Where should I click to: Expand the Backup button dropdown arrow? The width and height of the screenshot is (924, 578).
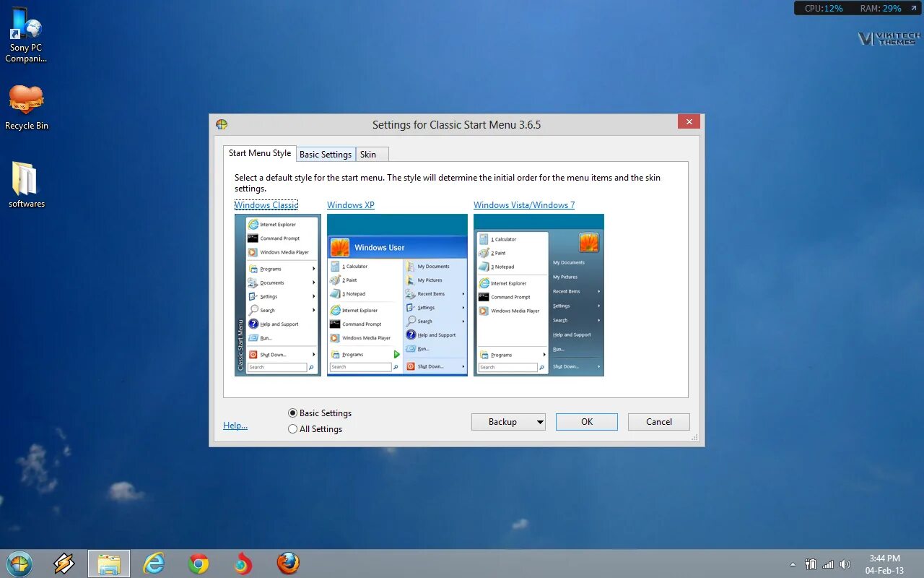tap(539, 422)
